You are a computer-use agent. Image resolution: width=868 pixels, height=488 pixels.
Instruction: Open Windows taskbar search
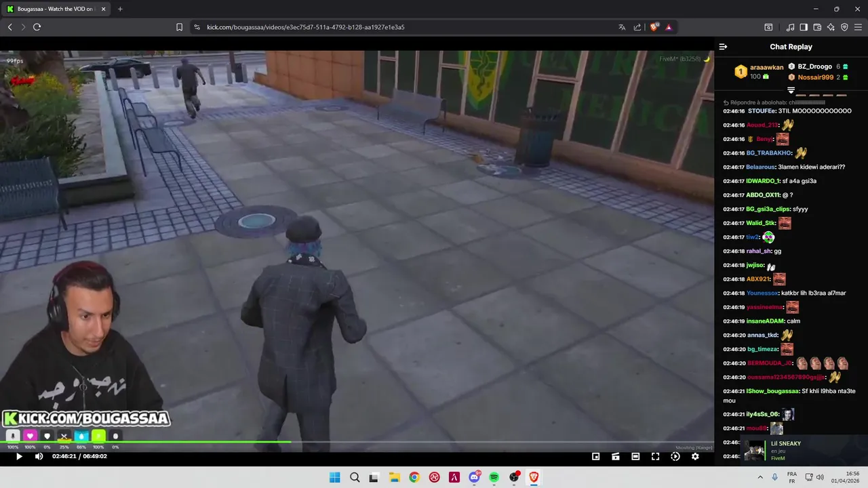[355, 477]
